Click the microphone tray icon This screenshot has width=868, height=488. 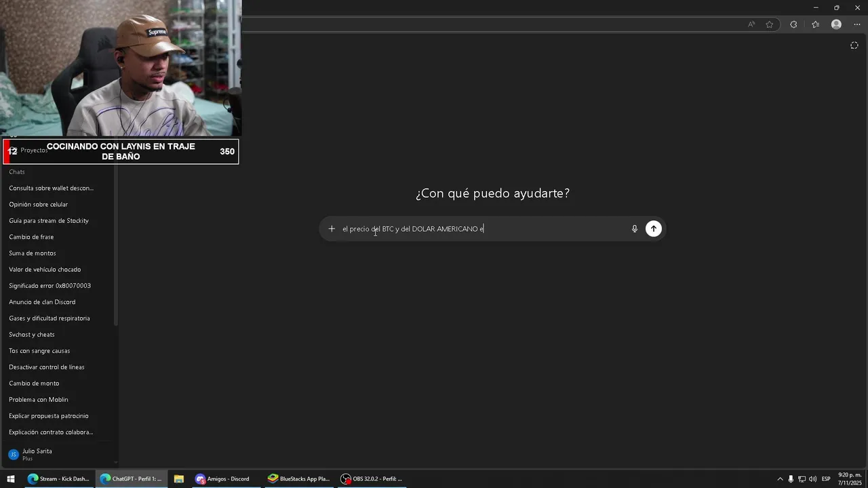(x=791, y=479)
